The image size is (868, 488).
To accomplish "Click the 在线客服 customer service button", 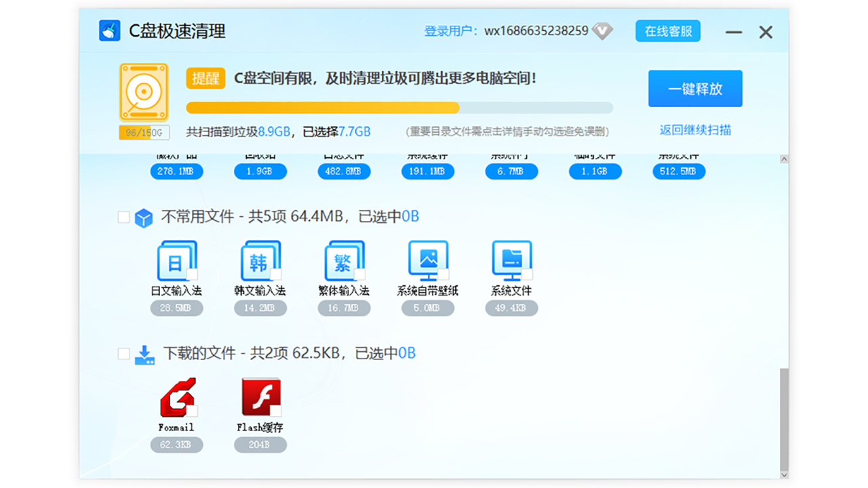I will click(667, 30).
